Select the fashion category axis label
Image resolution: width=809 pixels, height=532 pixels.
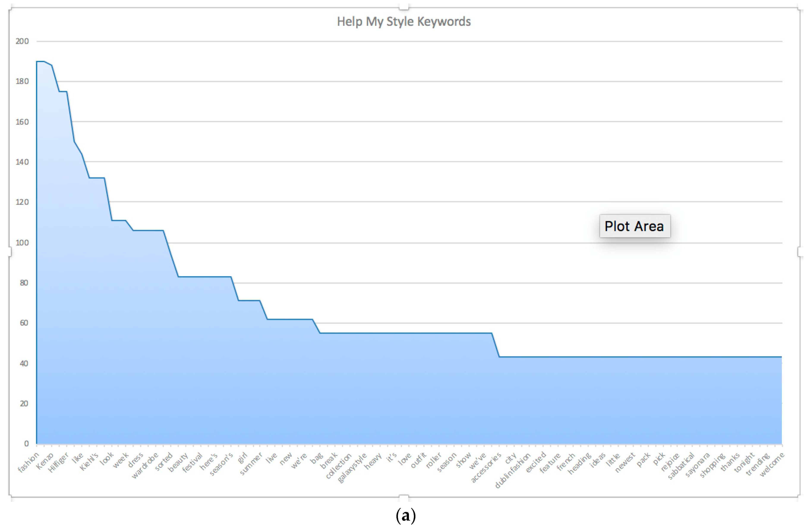coord(28,463)
